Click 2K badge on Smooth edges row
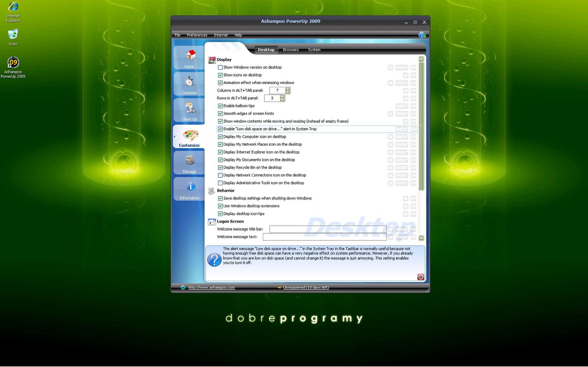The height and width of the screenshot is (367, 588). click(391, 114)
